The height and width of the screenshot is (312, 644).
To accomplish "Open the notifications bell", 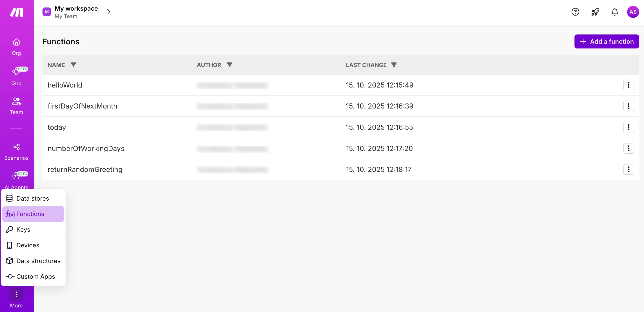I will click(615, 12).
